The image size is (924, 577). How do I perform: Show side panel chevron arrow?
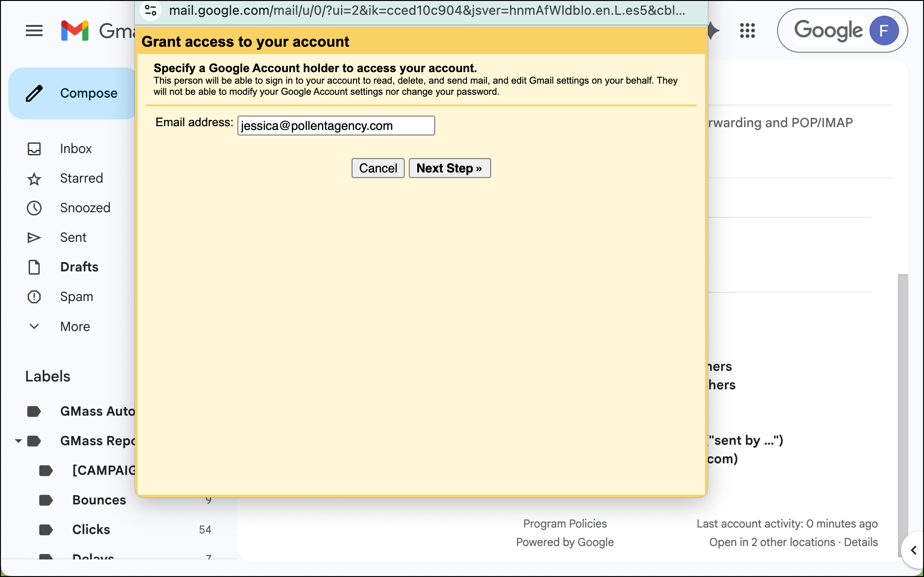point(913,550)
